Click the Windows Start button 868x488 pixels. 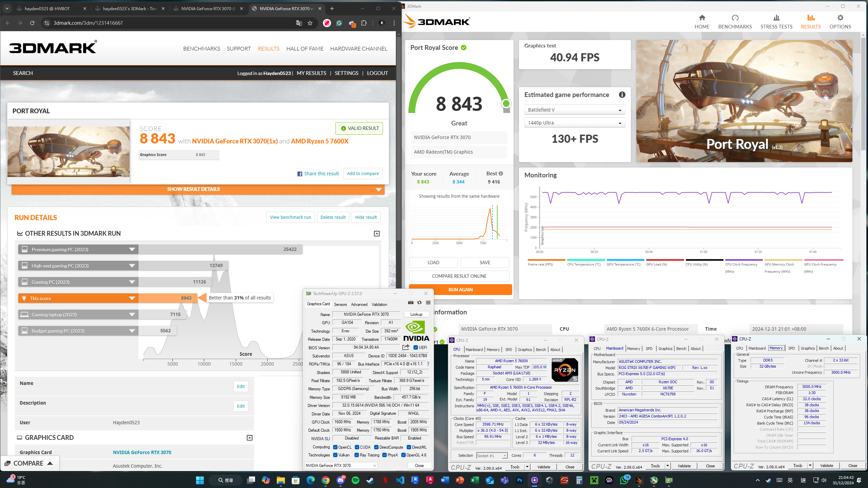point(200,480)
